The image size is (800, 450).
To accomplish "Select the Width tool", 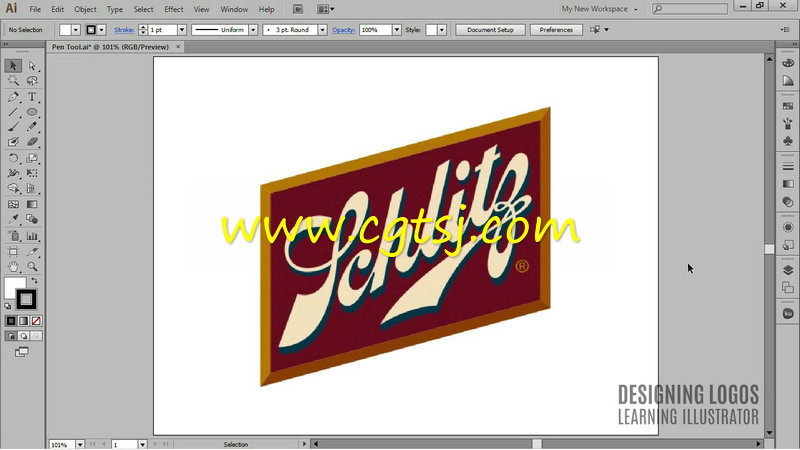I will [13, 173].
